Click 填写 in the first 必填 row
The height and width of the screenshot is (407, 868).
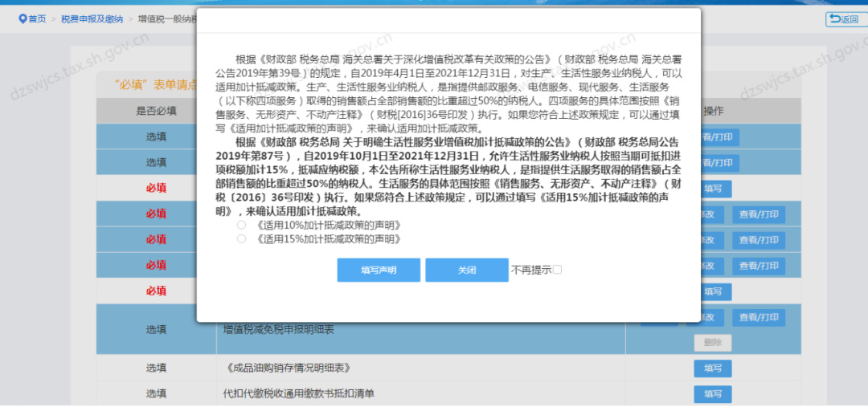point(713,189)
